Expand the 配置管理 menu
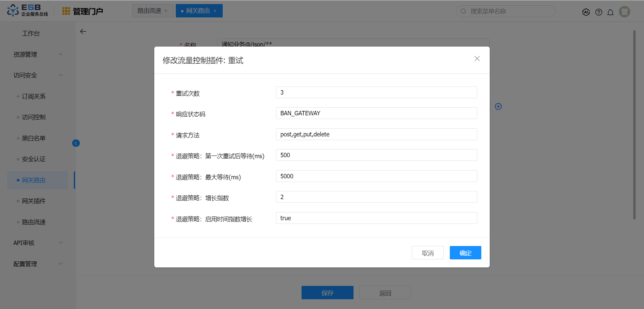The height and width of the screenshot is (309, 644). click(x=38, y=264)
